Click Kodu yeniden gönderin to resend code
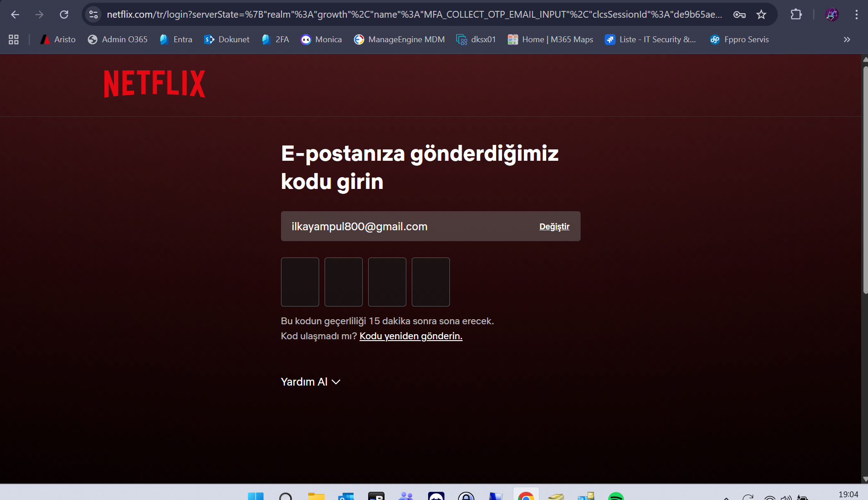 point(411,336)
